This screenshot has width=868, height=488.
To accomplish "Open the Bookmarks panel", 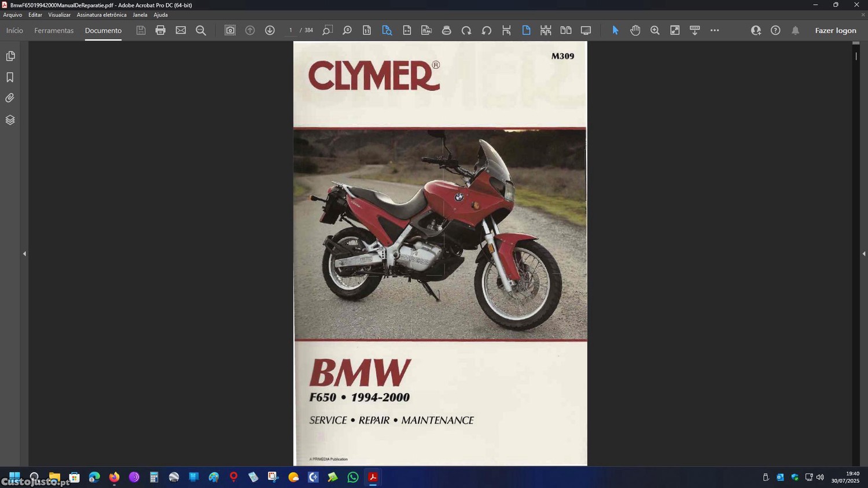I will click(x=10, y=77).
